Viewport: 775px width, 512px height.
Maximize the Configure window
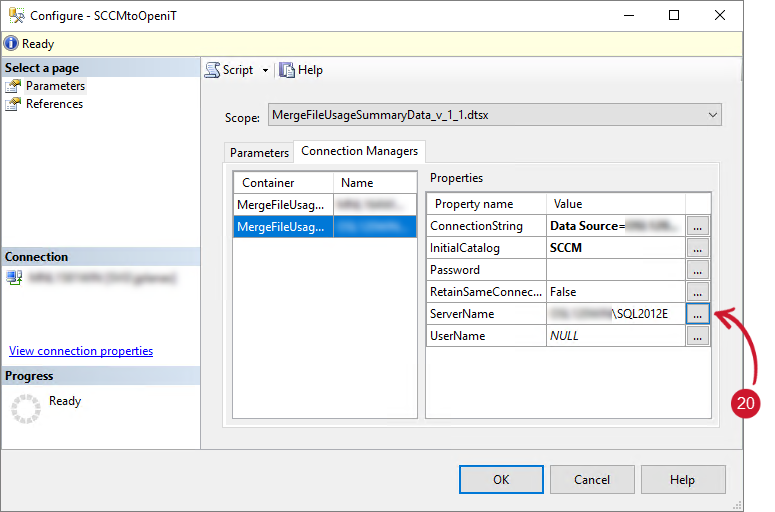(x=674, y=15)
